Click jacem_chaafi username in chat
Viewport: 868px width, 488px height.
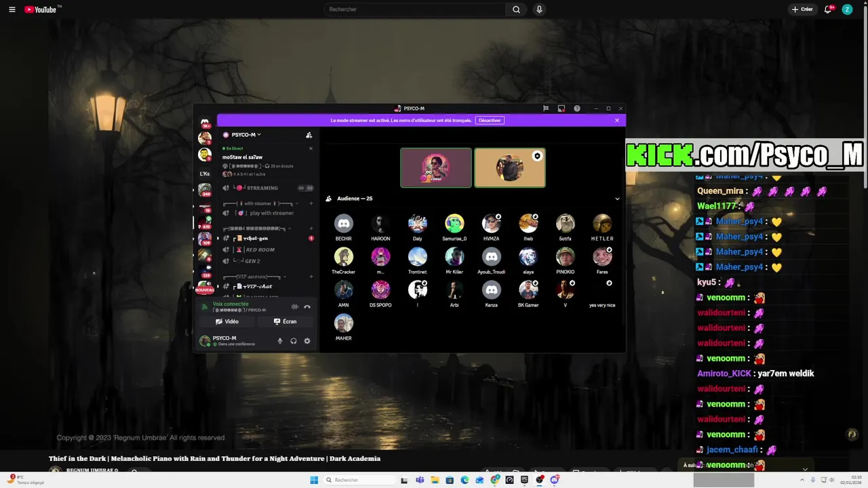click(732, 449)
